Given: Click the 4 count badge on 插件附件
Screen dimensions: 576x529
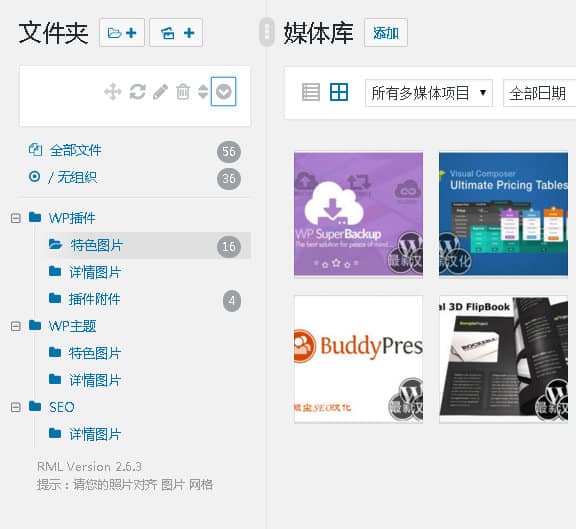Looking at the screenshot, I should [232, 301].
